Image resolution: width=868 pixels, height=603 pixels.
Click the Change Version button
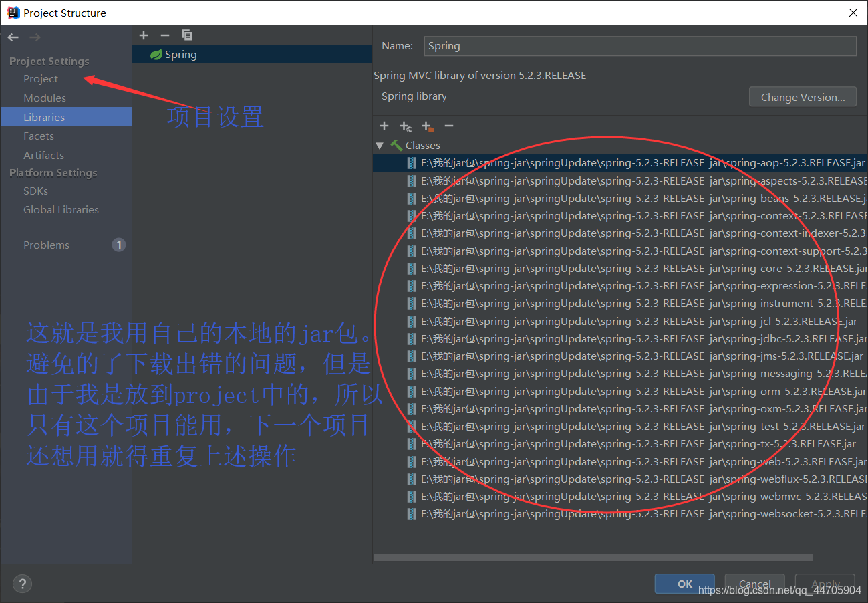[803, 97]
